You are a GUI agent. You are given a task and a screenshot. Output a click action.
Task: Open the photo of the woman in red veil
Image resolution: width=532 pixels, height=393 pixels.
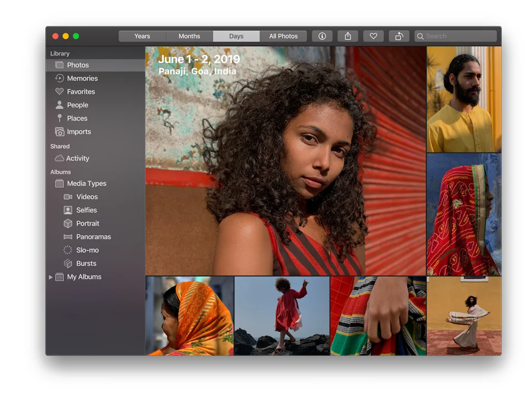click(464, 213)
